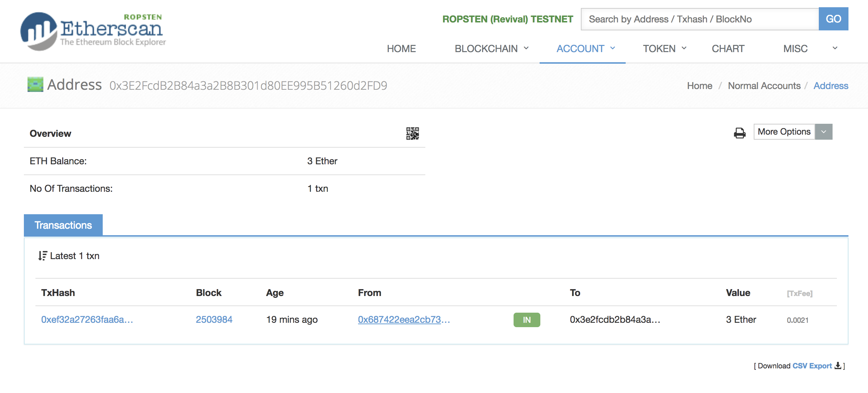
Task: Open the CHART menu item
Action: tap(728, 48)
